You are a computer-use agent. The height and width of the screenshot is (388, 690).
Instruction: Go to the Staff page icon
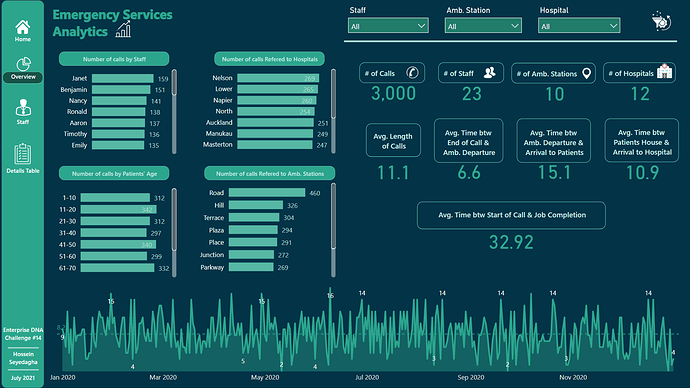(23, 108)
